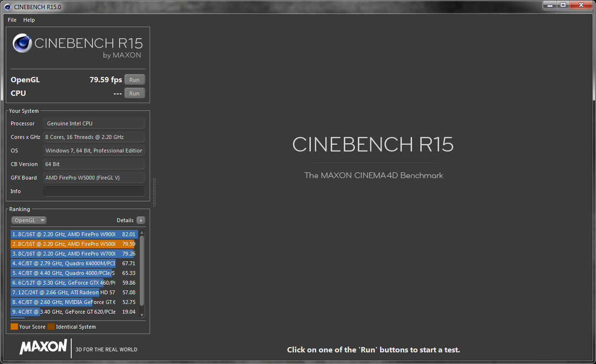Open the OpenGL ranking type dropdown
The image size is (596, 364).
click(29, 220)
